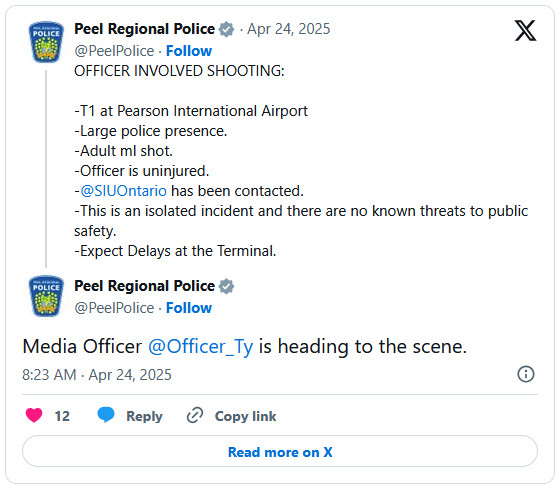Click verified badge beside second Peel Regional Police

coord(226,286)
